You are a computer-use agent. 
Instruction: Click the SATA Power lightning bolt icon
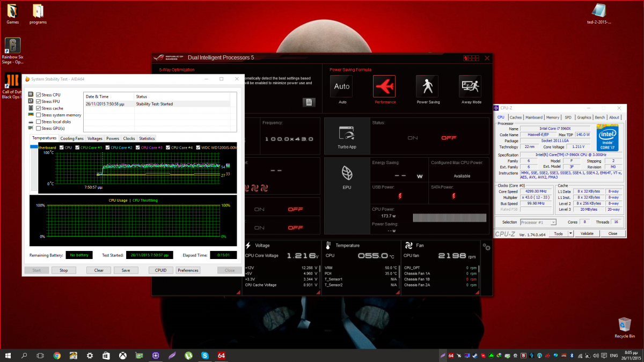454,196
